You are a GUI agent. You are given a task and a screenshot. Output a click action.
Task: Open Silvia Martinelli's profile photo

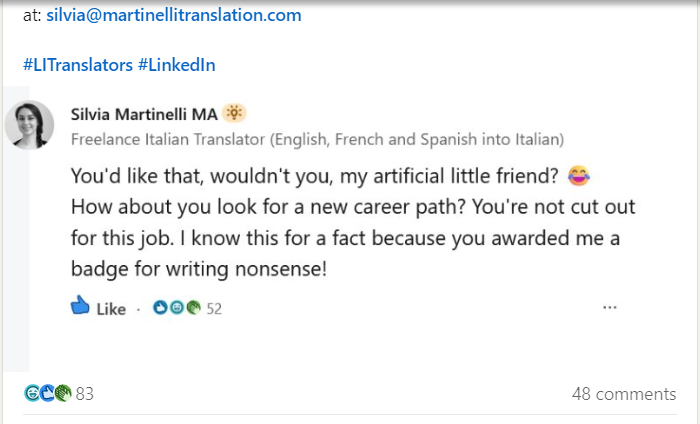[x=29, y=125]
